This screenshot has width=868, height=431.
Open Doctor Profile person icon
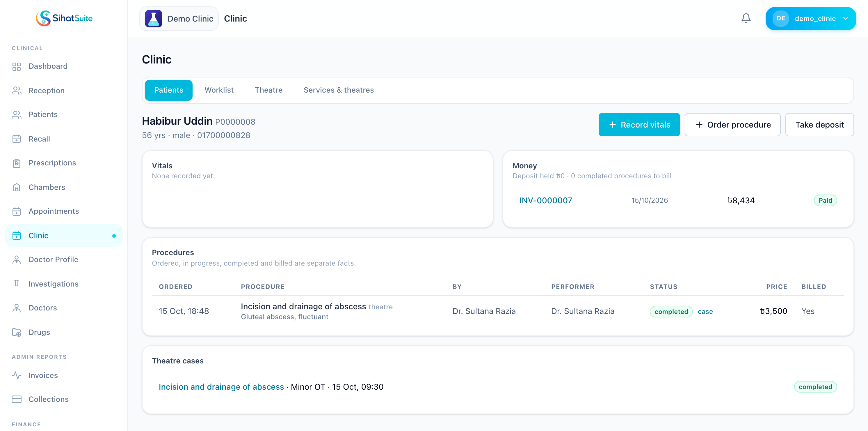tap(17, 260)
